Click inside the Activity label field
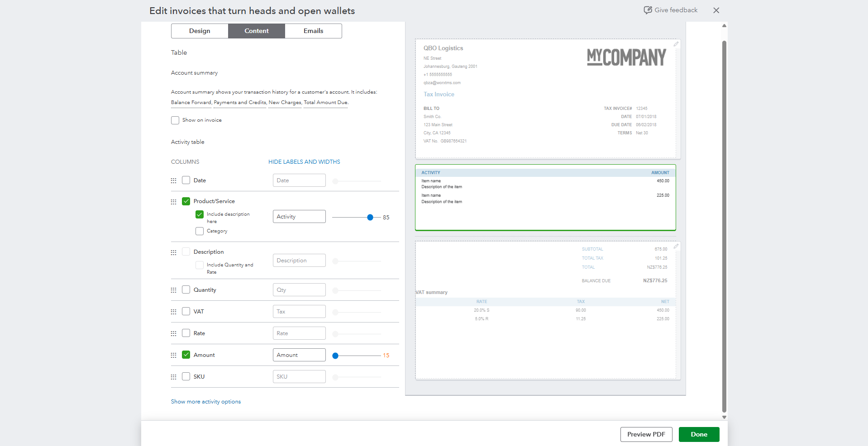This screenshot has width=868, height=446. [x=299, y=216]
